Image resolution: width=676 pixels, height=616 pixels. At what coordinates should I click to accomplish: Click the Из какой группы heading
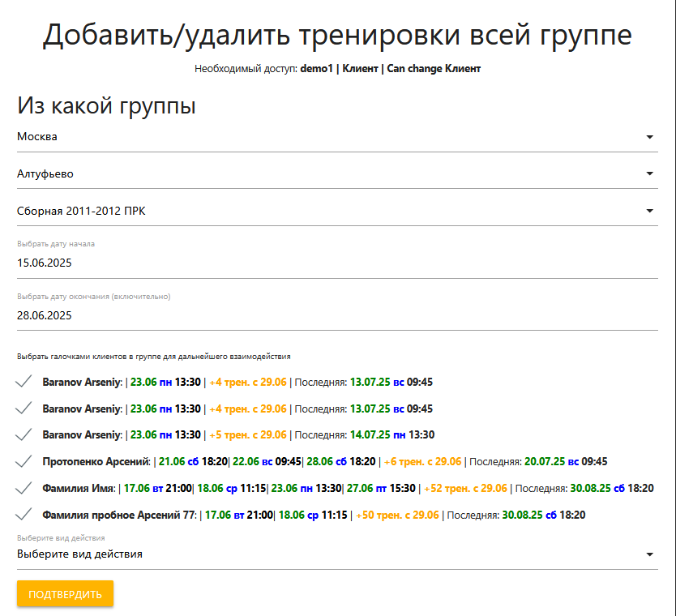106,105
